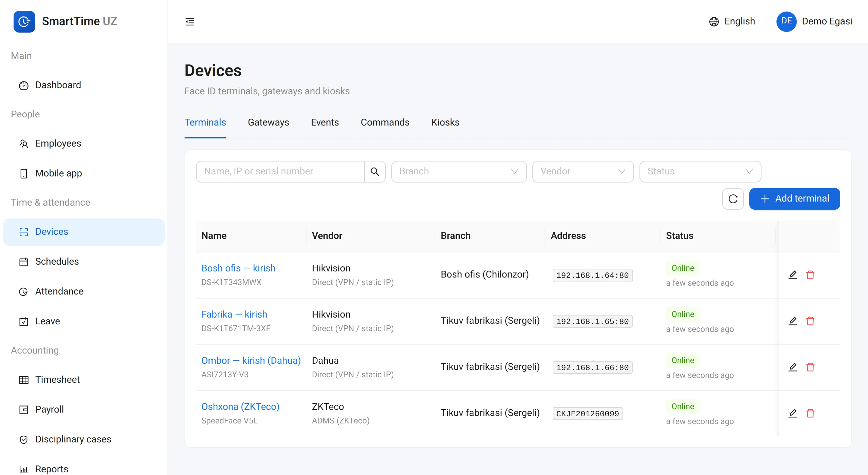Open Payroll in the sidebar

[x=84, y=410]
